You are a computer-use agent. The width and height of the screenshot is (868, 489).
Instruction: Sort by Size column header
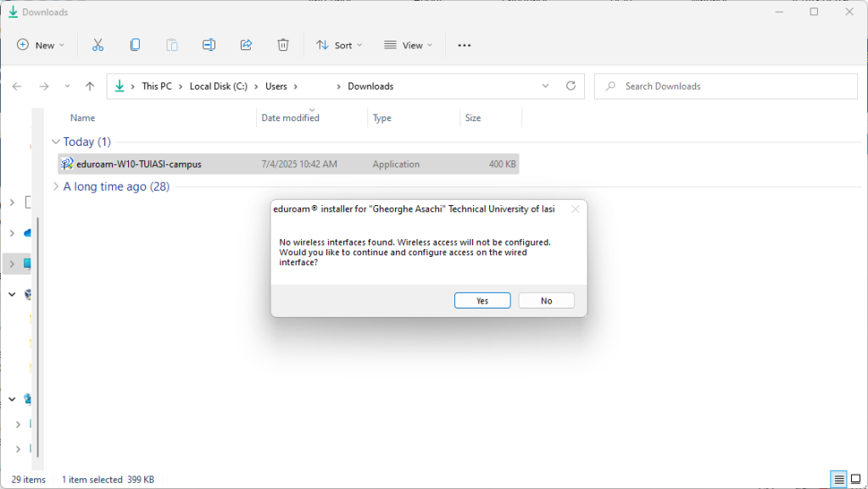pyautogui.click(x=473, y=118)
